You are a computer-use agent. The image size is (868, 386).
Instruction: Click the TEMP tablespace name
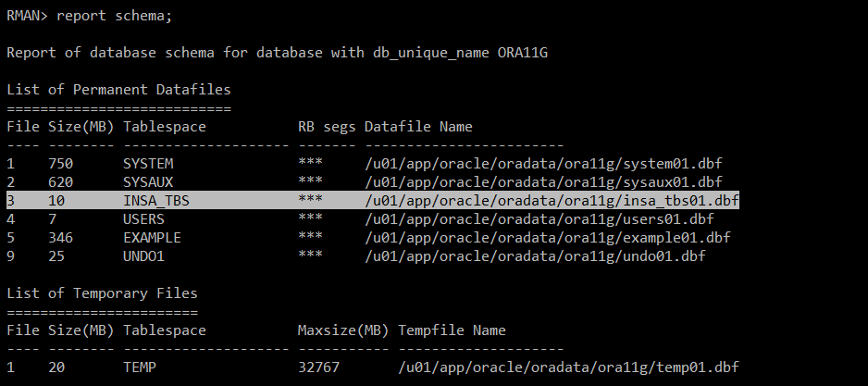[140, 367]
